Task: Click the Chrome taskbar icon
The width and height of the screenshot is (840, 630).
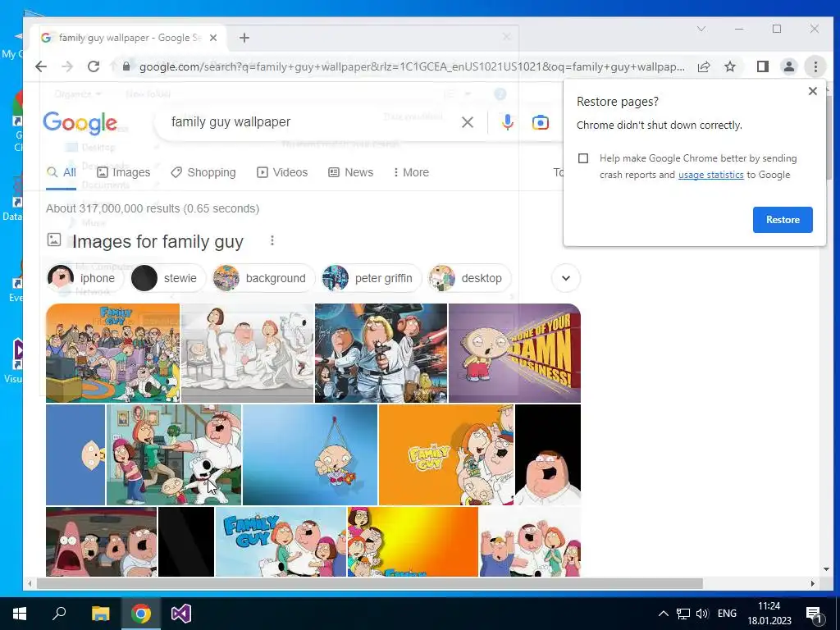Action: click(141, 614)
